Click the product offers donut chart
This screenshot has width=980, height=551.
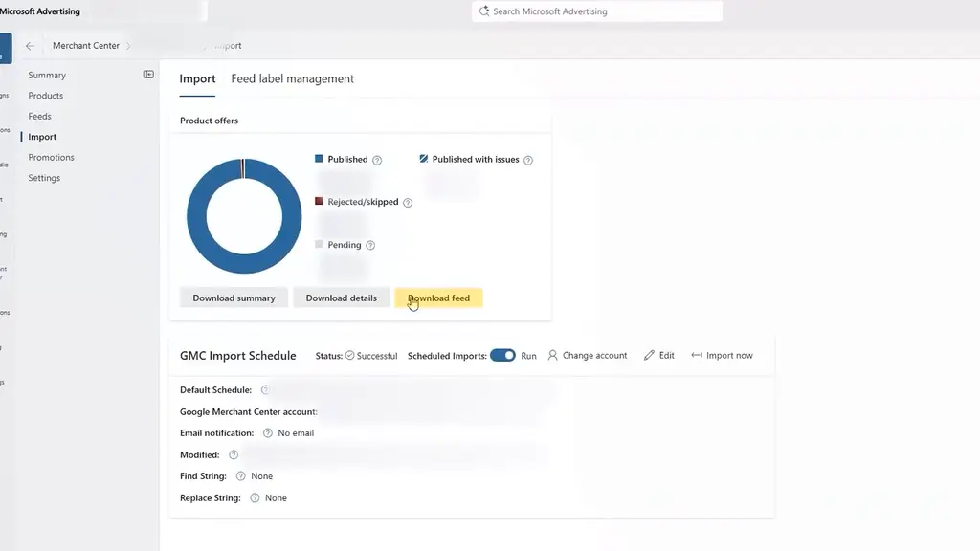(x=244, y=216)
